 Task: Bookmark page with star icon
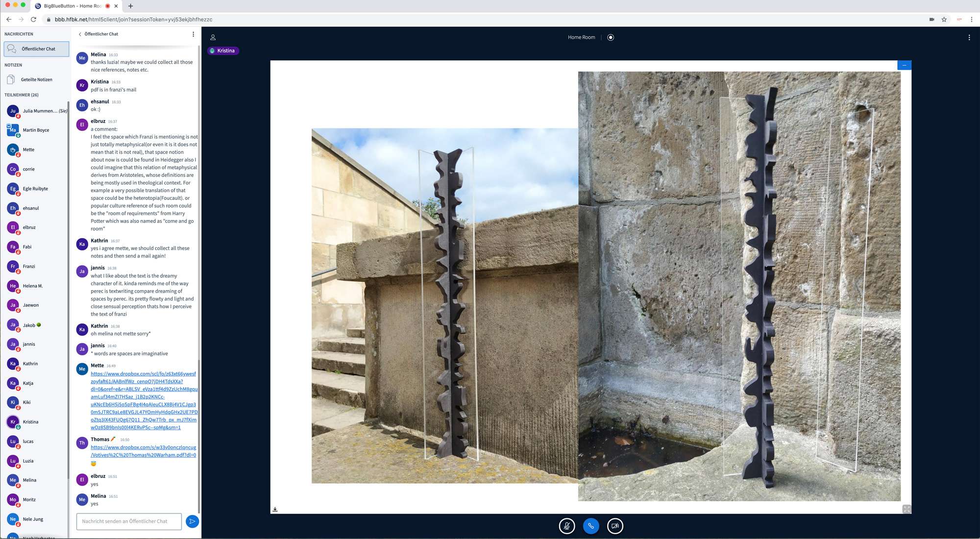click(944, 20)
